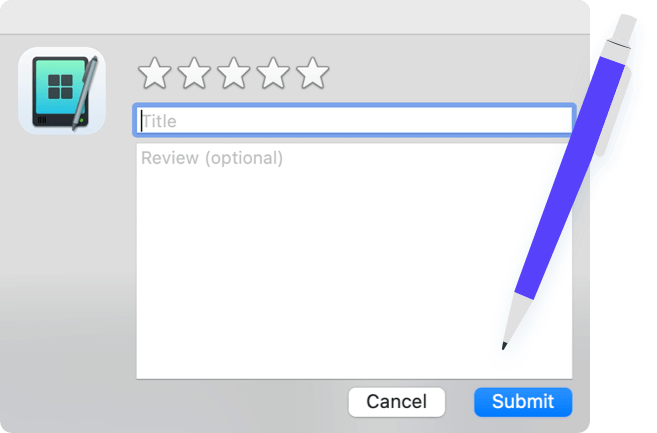Give five stars using the last star

point(313,73)
